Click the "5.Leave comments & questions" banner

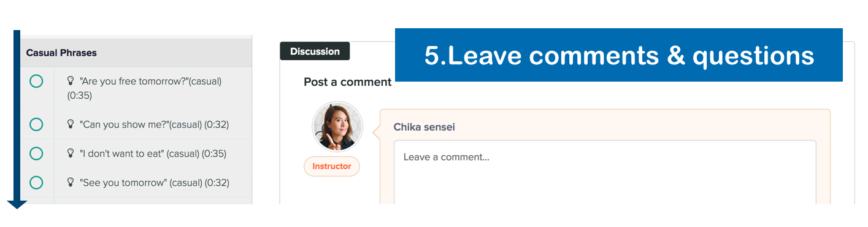[x=618, y=55]
